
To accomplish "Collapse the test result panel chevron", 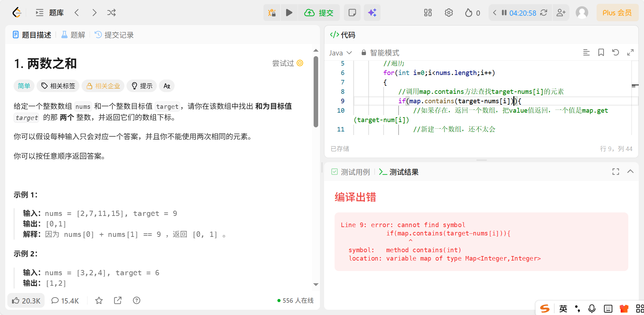I will click(x=630, y=171).
